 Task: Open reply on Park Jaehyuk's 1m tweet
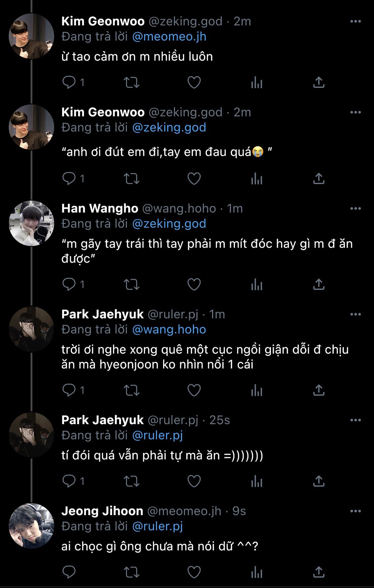point(69,390)
